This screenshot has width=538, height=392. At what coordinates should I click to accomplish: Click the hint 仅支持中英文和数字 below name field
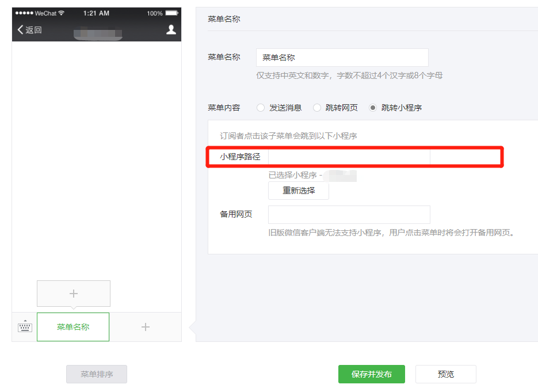pos(349,75)
